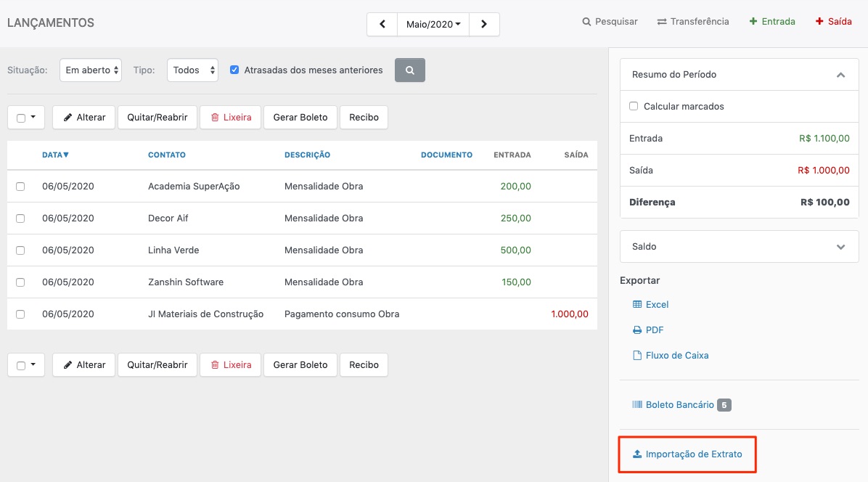Sort by DOCUMENTO column header

[x=447, y=155]
